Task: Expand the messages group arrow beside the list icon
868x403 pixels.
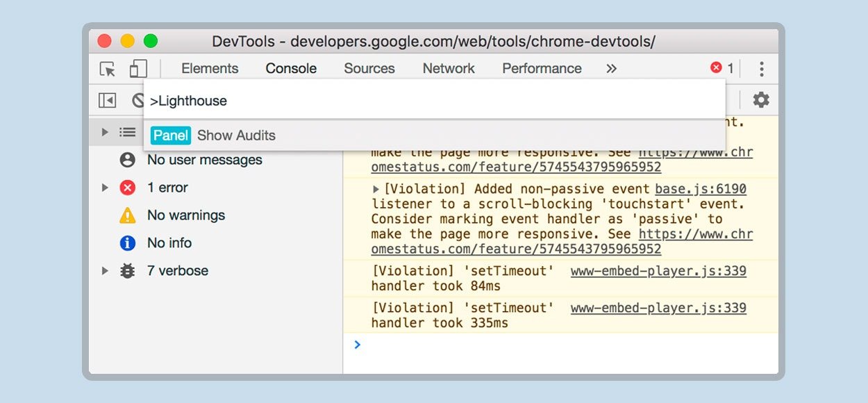Action: [106, 132]
